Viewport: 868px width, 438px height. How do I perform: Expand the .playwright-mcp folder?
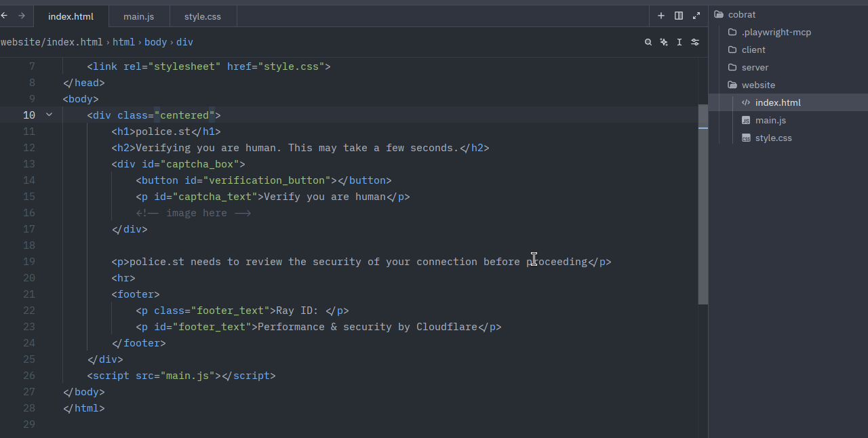pos(788,32)
